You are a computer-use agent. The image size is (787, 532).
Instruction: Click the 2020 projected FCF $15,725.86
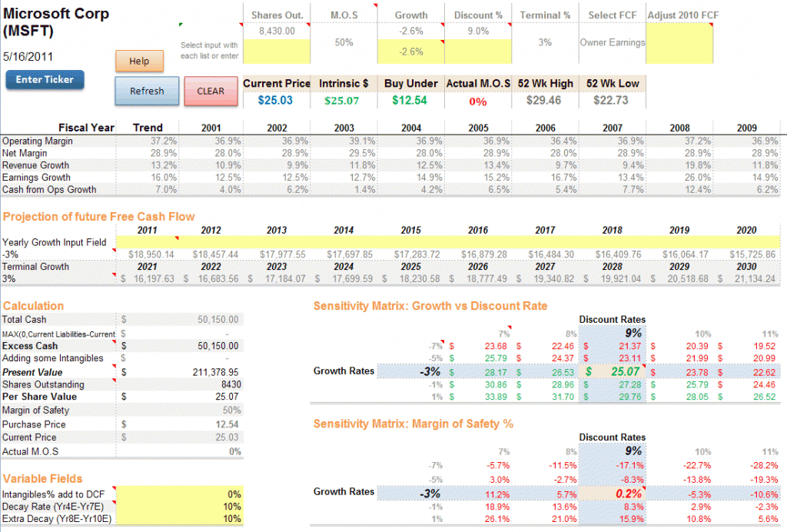[753, 254]
